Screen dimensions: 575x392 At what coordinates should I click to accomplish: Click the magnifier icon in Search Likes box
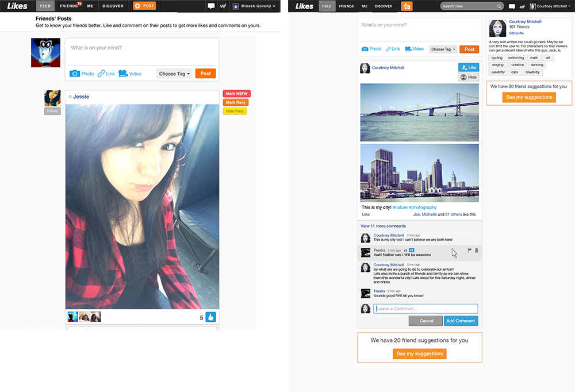click(x=499, y=6)
